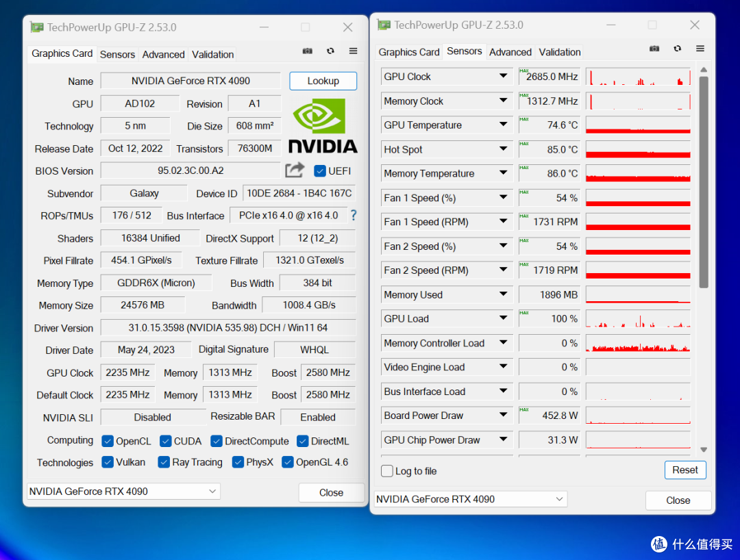Image resolution: width=740 pixels, height=560 pixels.
Task: Open Fan 1 Speed (RPM) dropdown
Action: click(x=503, y=222)
